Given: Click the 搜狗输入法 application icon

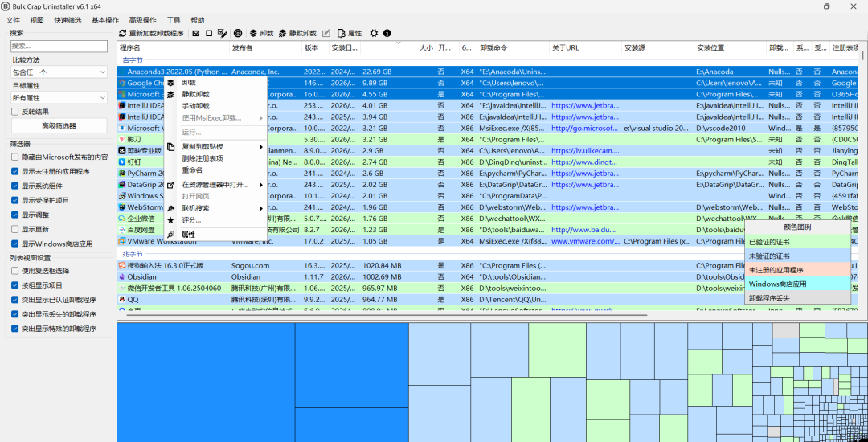Looking at the screenshot, I should click(122, 265).
